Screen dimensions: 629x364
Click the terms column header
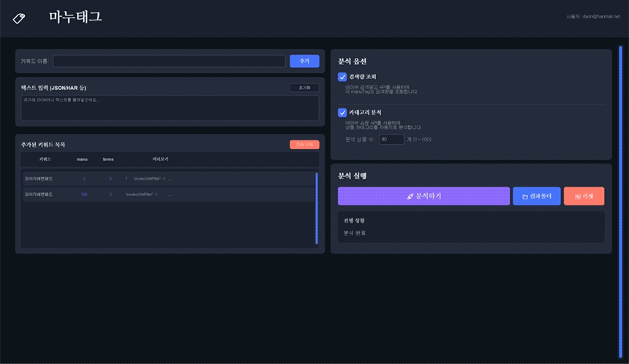pos(108,159)
